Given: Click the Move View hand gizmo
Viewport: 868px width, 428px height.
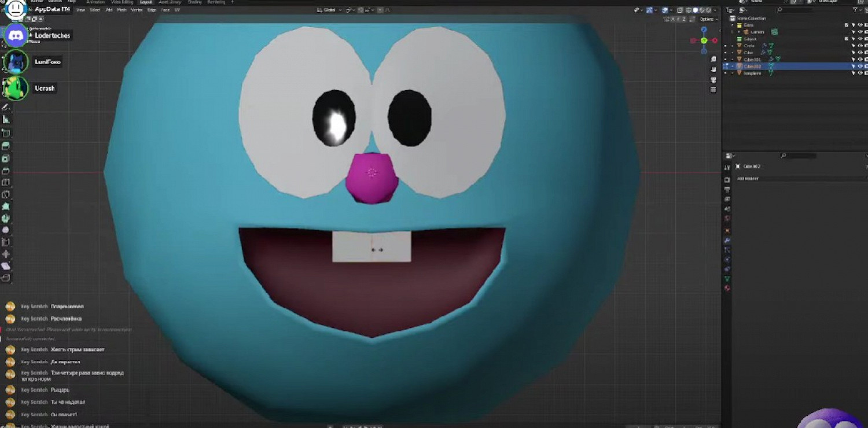Looking at the screenshot, I should click(713, 69).
